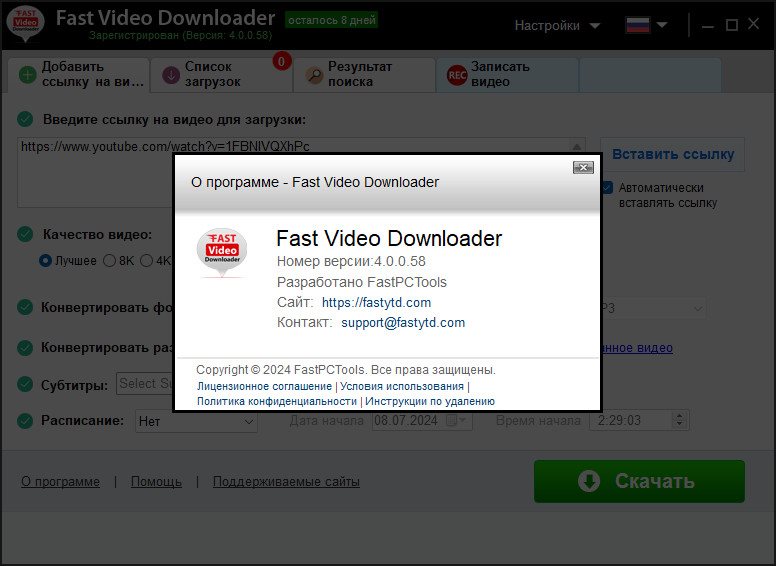The image size is (776, 566).
Task: Open the Поддерживаемые сайты link
Action: [x=286, y=481]
